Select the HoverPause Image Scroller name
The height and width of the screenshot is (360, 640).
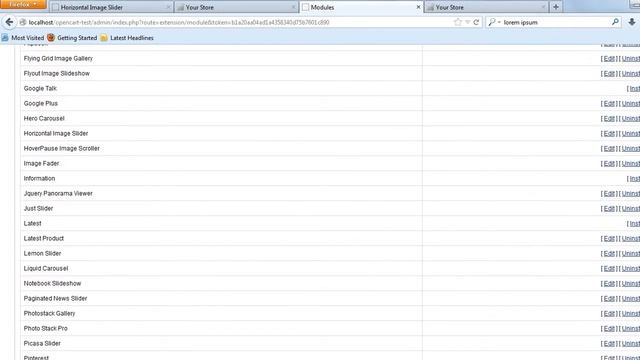pyautogui.click(x=62, y=149)
